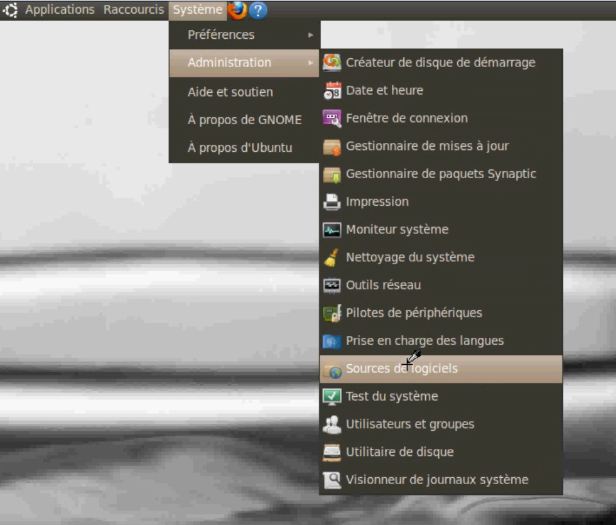The width and height of the screenshot is (616, 525).
Task: Open À propos d'Ubuntu
Action: (244, 148)
